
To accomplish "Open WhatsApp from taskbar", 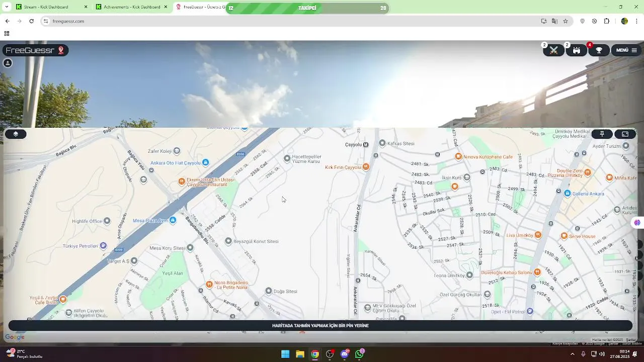I will pos(359,354).
